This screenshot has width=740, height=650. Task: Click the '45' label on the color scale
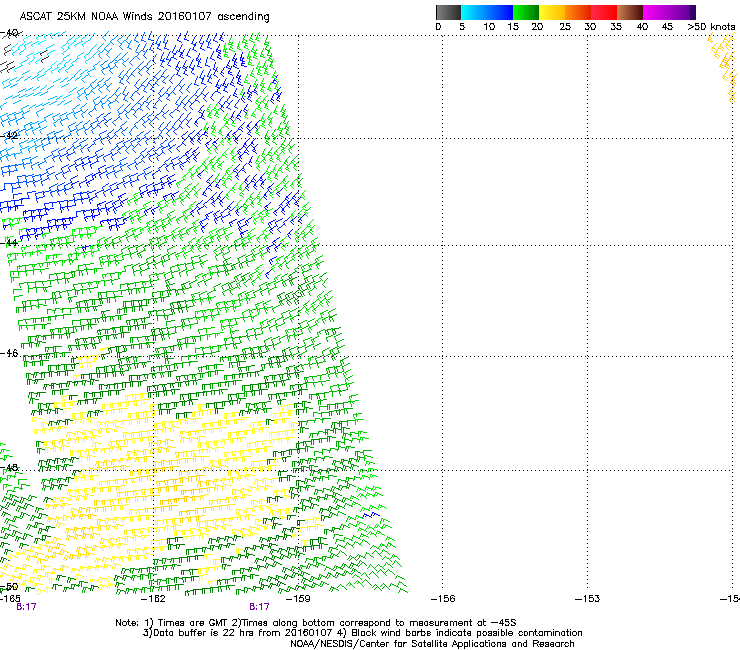(667, 27)
